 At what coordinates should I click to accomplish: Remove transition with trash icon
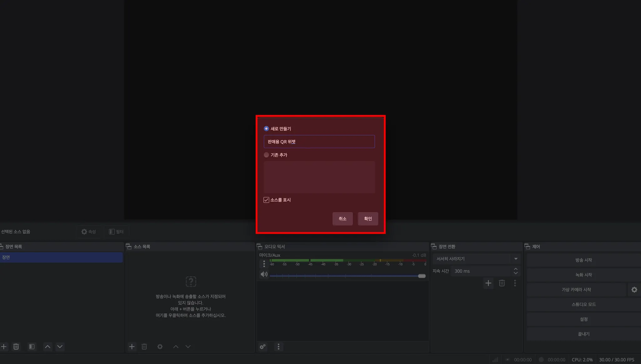(x=502, y=283)
